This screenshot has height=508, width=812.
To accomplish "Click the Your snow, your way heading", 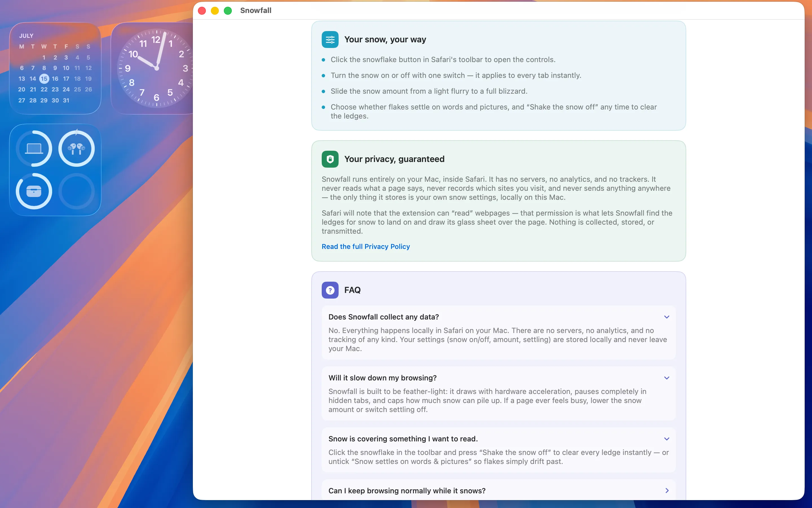I will click(385, 40).
